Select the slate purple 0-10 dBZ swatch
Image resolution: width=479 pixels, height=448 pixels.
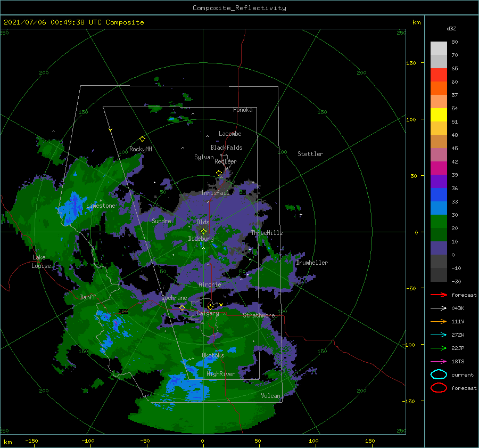click(x=439, y=248)
